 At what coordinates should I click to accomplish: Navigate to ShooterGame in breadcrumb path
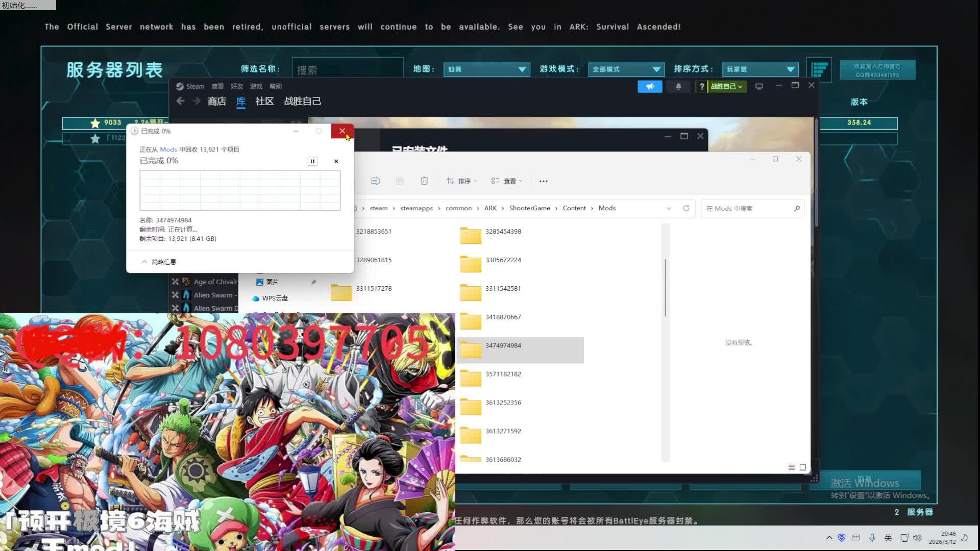click(x=529, y=208)
